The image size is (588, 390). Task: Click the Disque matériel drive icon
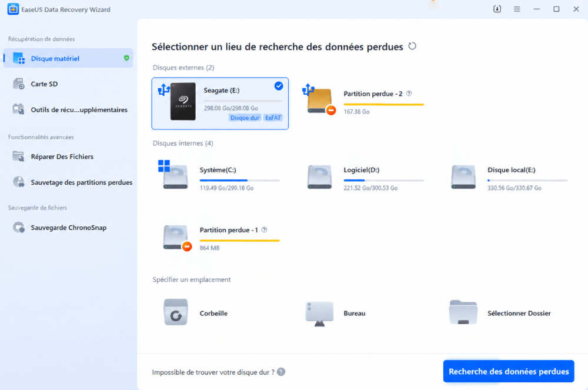[x=18, y=58]
